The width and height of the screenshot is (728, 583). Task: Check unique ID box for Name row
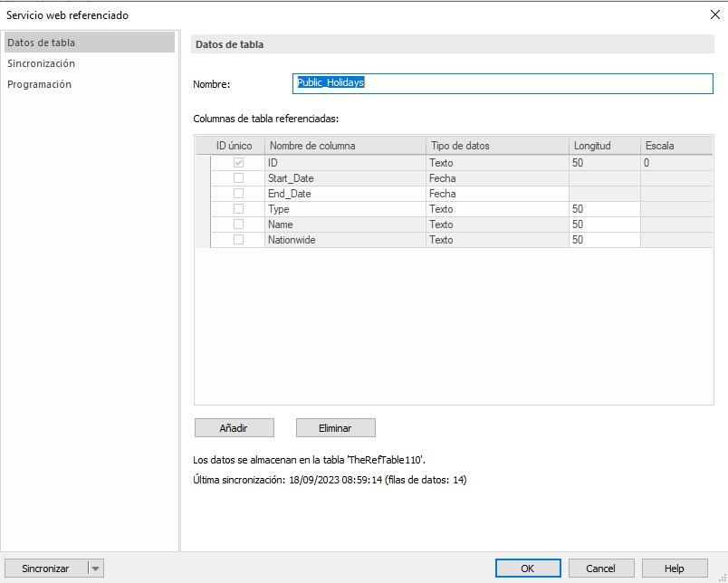[x=238, y=224]
